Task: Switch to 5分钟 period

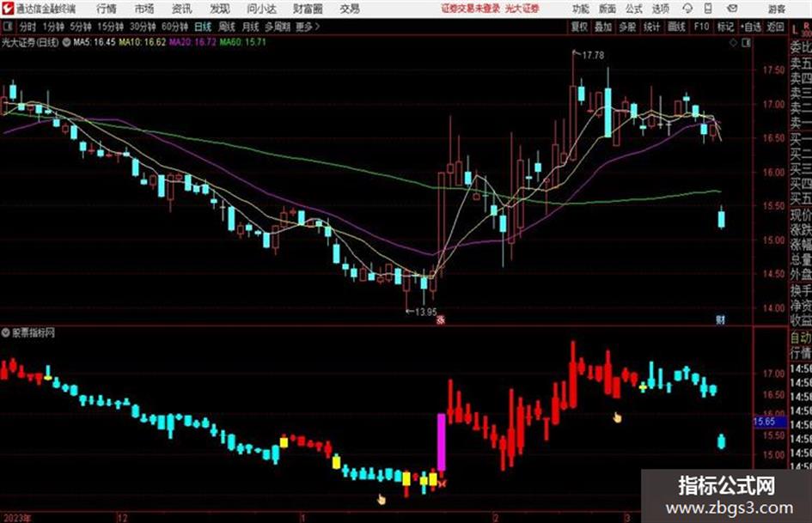Action: (x=81, y=27)
